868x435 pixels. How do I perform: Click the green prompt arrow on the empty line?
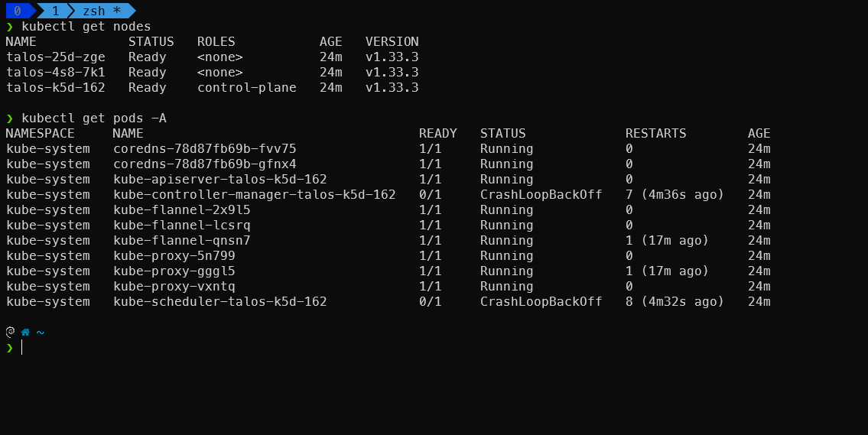click(9, 348)
